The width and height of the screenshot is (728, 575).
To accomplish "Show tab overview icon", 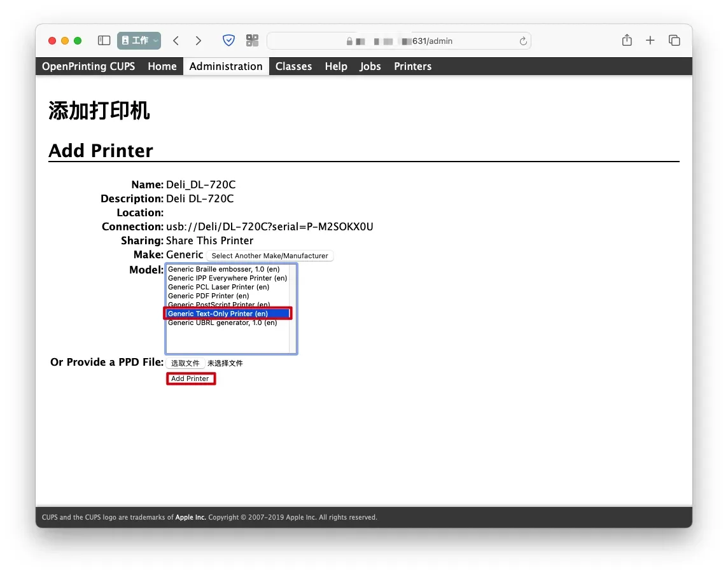I will pos(674,41).
